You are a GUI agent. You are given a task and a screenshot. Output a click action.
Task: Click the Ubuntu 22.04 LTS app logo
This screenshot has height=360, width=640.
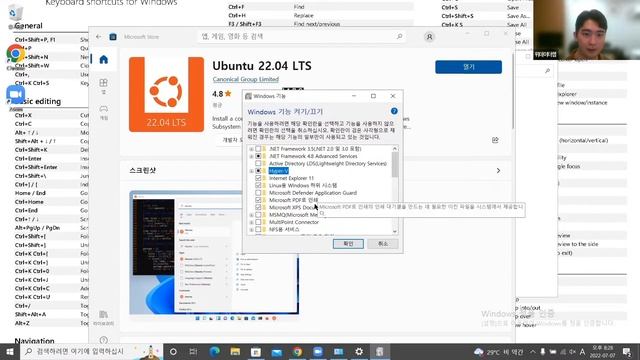(x=167, y=94)
